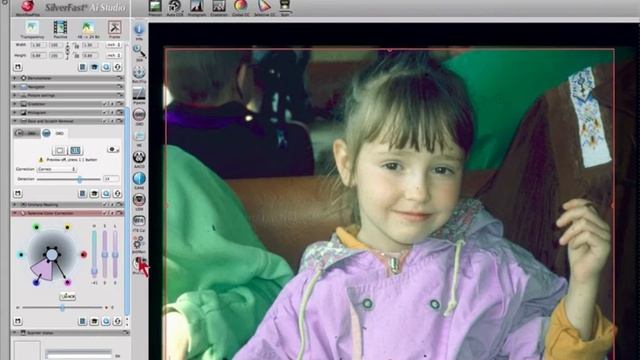
Task: Start the Scan from top toolbar
Action: (285, 7)
